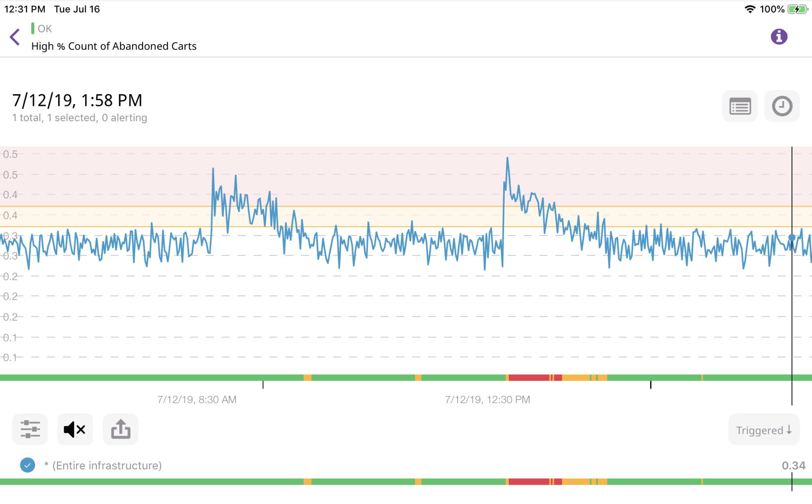
Task: Uncheck the Entire infrastructure series
Action: point(27,465)
